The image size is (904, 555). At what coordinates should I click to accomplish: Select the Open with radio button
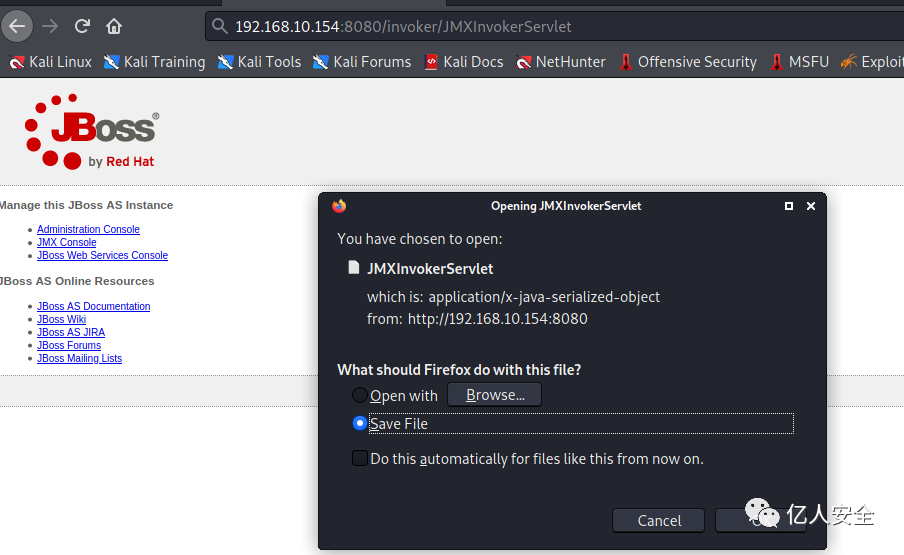[x=360, y=395]
